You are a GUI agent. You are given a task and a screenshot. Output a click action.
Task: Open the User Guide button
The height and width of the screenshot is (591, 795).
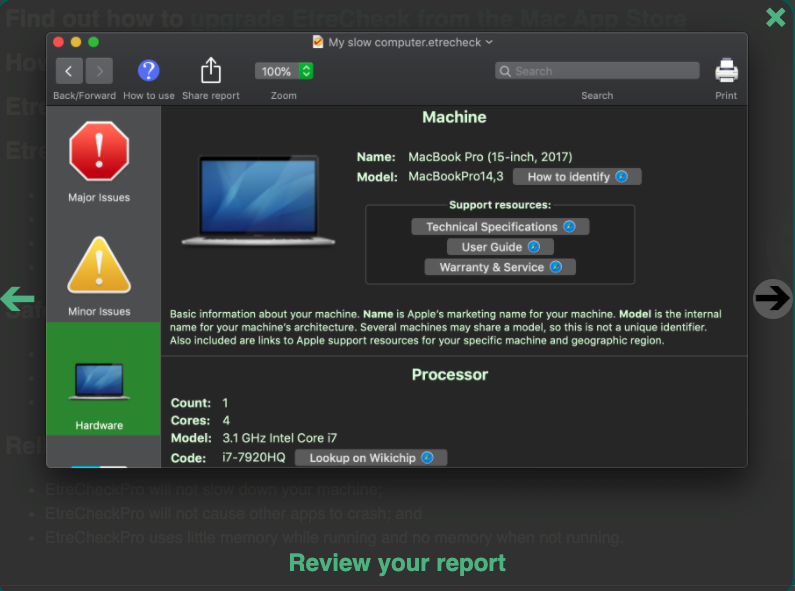click(x=500, y=247)
